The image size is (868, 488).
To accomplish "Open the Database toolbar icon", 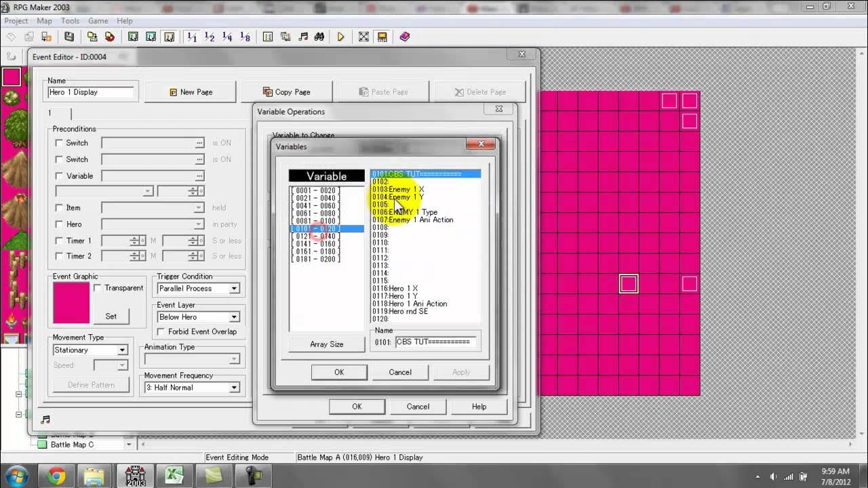I will [268, 37].
